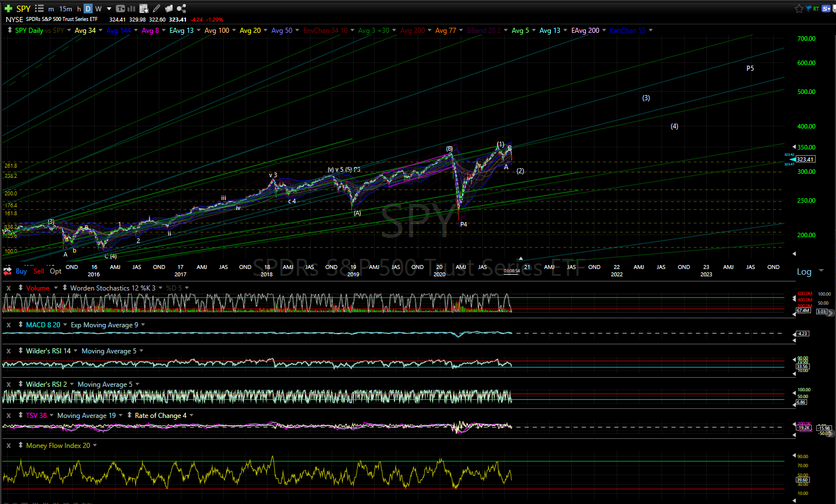Activate the pencil drawing tools icon
This screenshot has height=504, width=836.
tap(156, 8)
